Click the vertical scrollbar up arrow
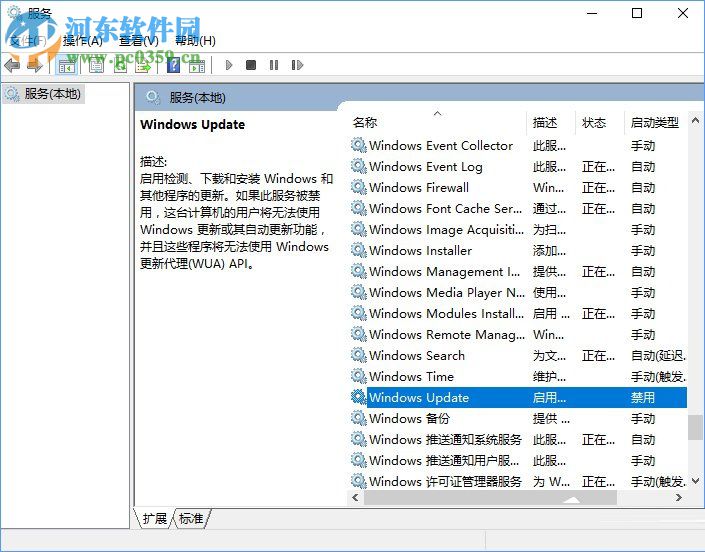Image resolution: width=705 pixels, height=552 pixels. point(695,120)
